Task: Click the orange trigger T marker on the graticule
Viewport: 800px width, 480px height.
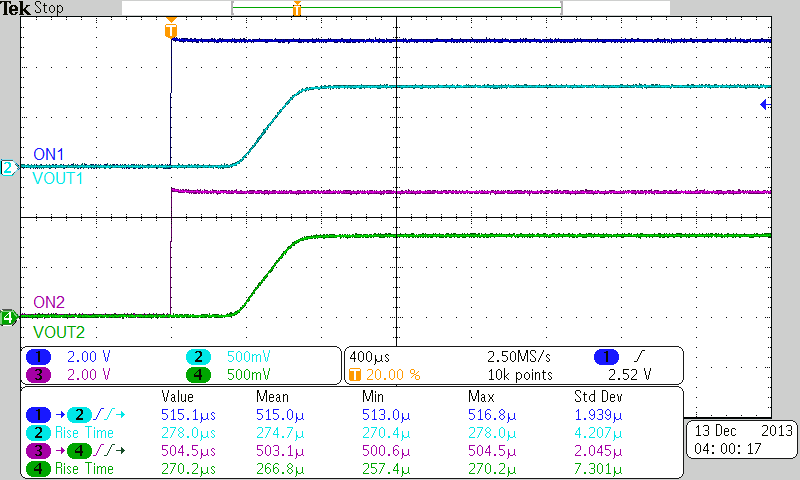Action: point(171,30)
